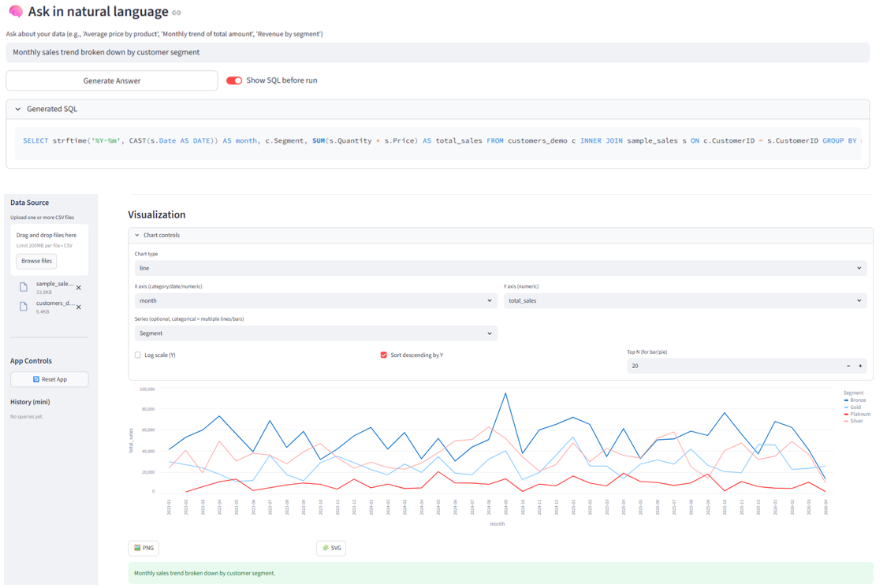Click Browse files to upload CSV
Screen dimensions: 887x588
pos(37,261)
